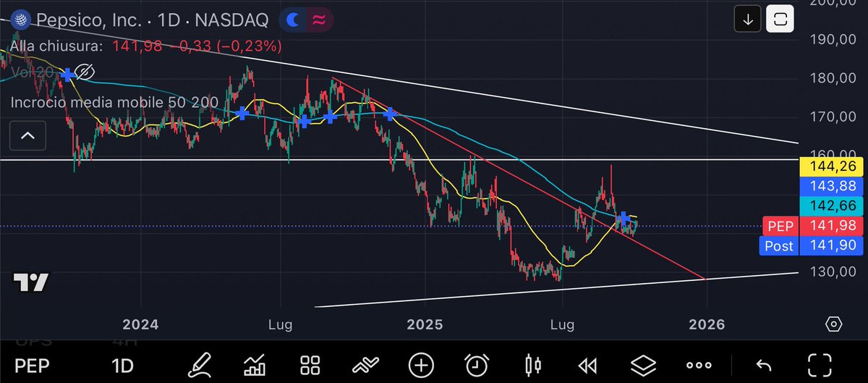Create an alert with clock icon
Image resolution: width=868 pixels, height=383 pixels.
pos(477,364)
